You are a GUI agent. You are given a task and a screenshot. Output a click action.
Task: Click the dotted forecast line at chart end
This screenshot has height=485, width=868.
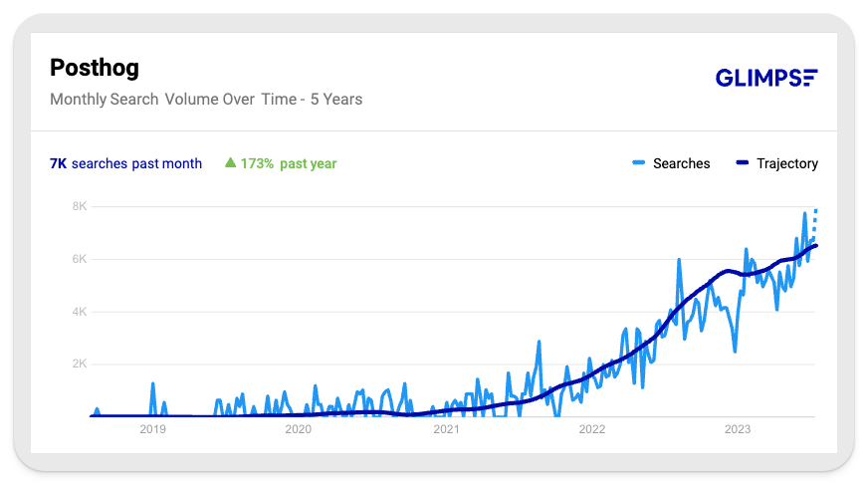[x=816, y=220]
